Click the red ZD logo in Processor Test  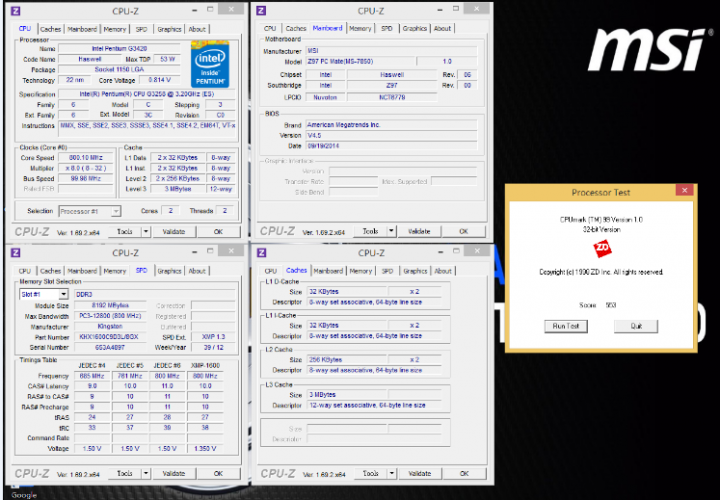(602, 248)
